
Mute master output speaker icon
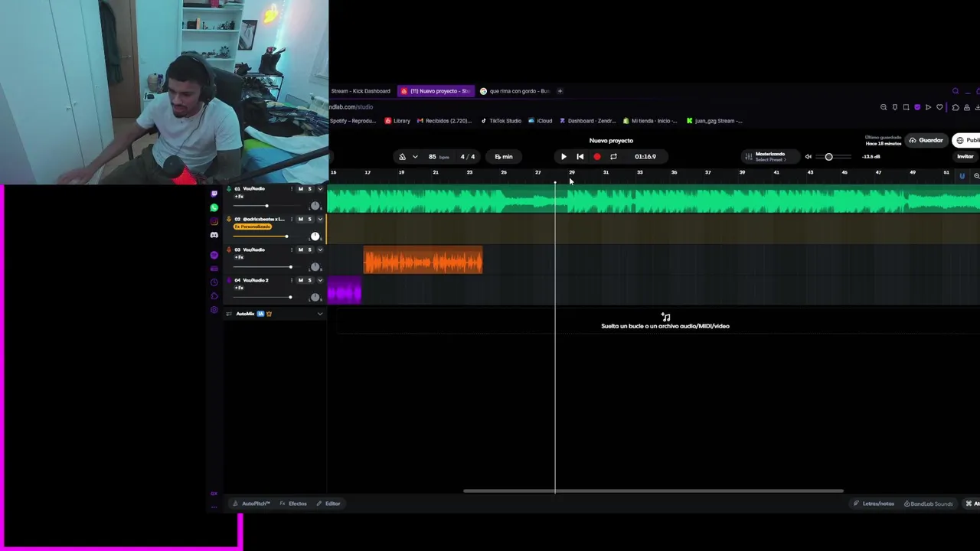[808, 157]
